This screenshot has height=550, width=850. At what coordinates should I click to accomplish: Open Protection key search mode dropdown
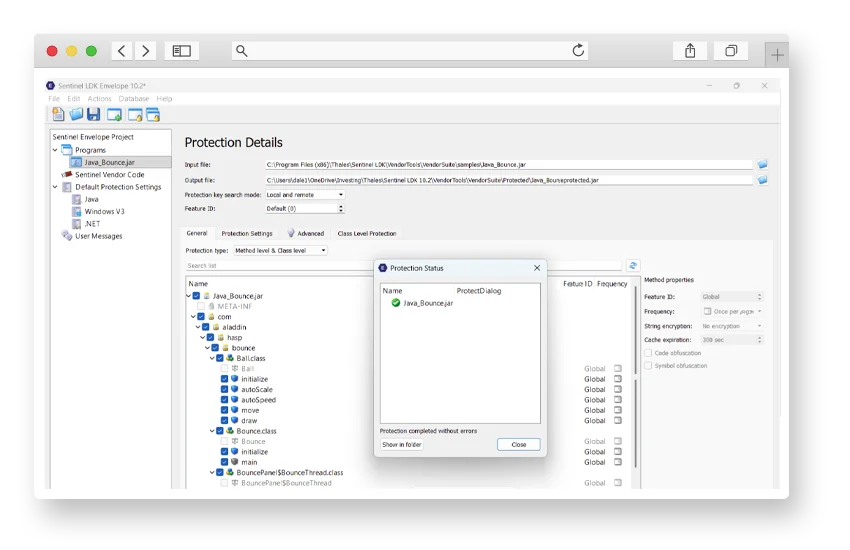tap(305, 195)
